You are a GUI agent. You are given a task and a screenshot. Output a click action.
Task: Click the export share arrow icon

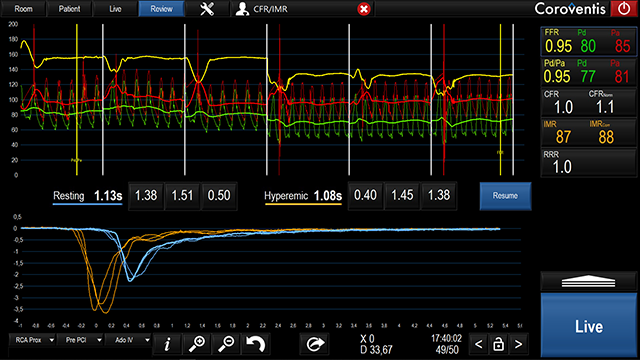click(x=315, y=344)
